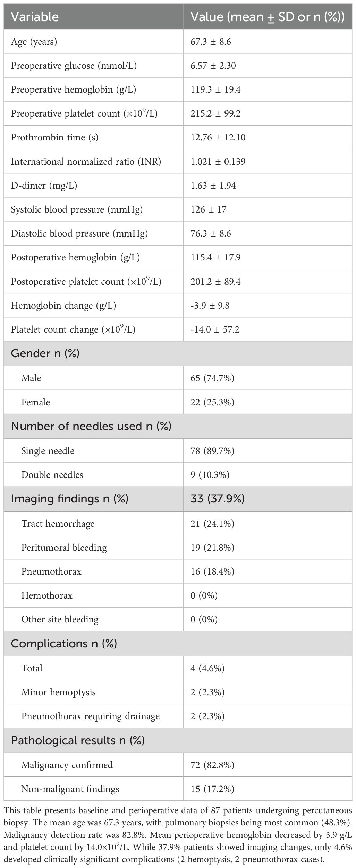Click the Pathological results n (%) section header
Screen dimensions: 356x868
(x=78, y=740)
